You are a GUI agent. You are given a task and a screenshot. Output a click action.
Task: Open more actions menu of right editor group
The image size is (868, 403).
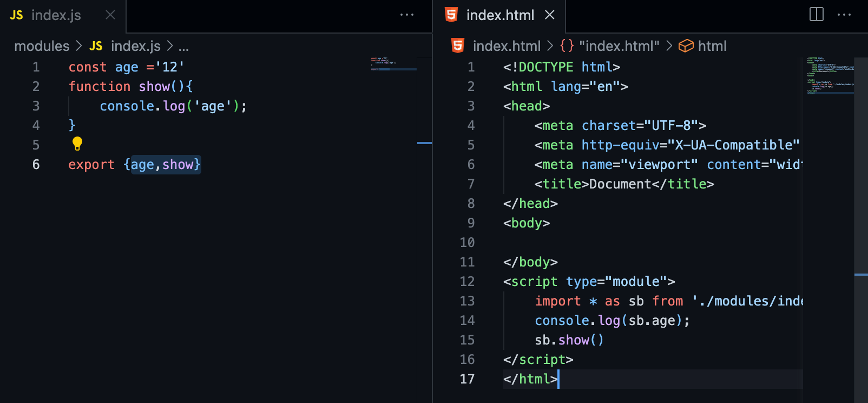[844, 15]
